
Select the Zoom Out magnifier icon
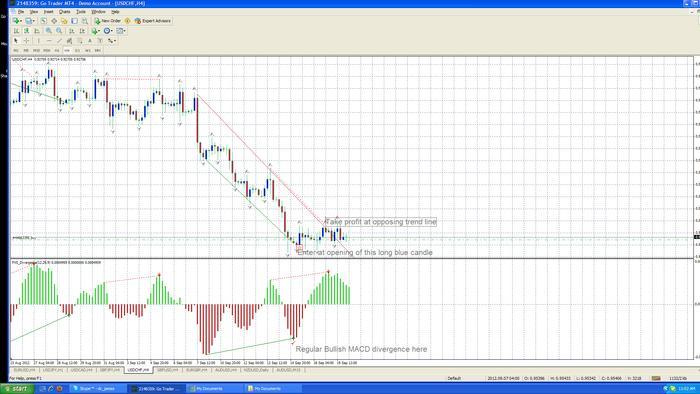[59, 31]
